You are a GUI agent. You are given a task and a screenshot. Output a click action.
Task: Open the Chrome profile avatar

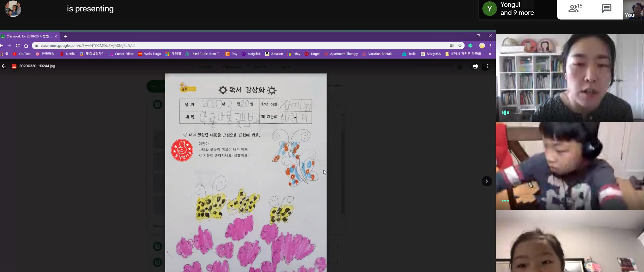point(482,46)
